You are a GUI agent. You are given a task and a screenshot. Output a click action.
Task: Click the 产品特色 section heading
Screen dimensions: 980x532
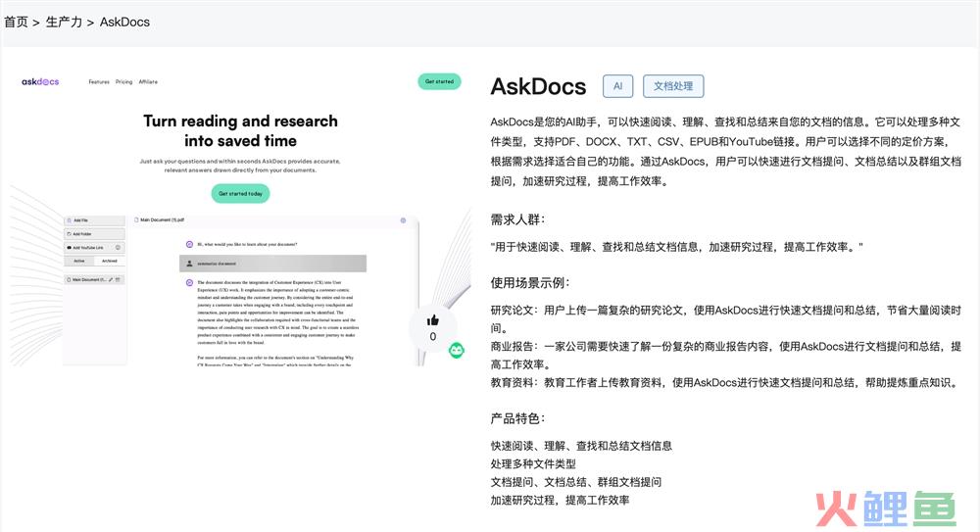tap(517, 418)
